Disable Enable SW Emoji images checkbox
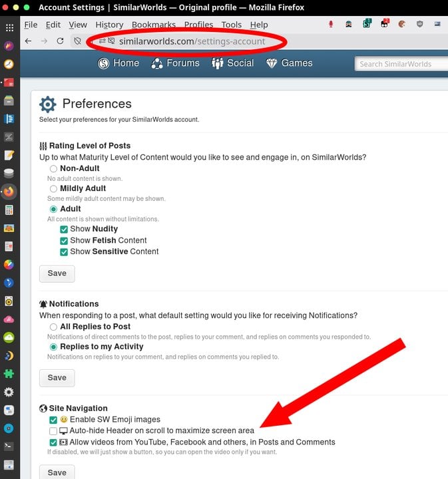 (x=53, y=420)
